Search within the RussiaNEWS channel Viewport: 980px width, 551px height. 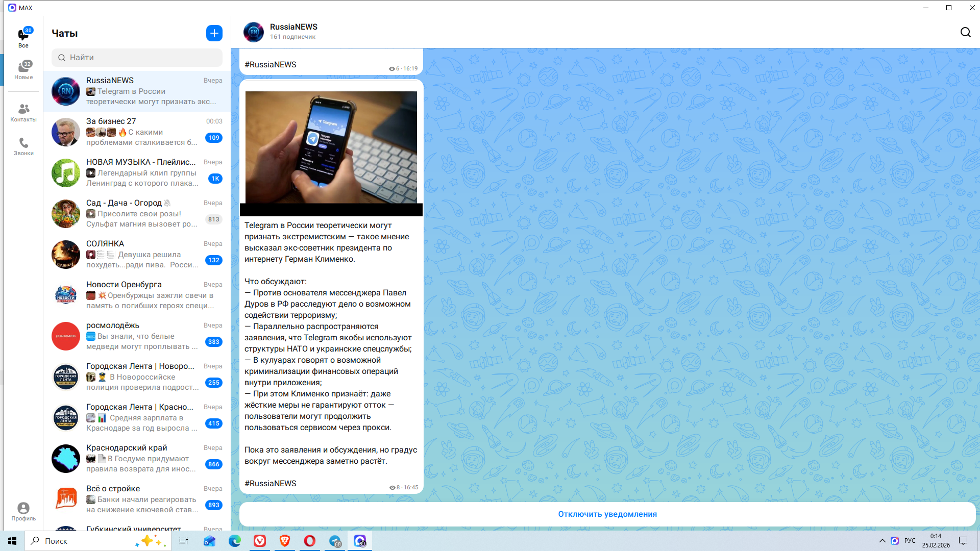(965, 32)
